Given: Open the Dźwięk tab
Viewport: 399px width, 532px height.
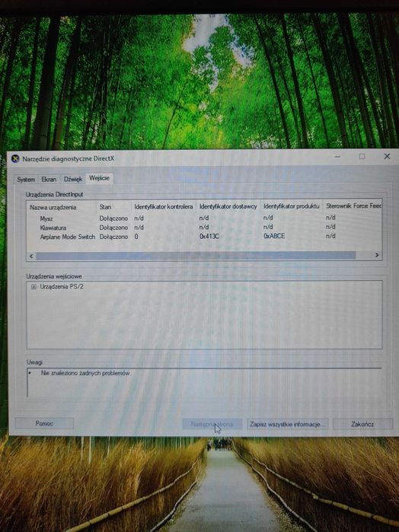Looking at the screenshot, I should coord(73,180).
